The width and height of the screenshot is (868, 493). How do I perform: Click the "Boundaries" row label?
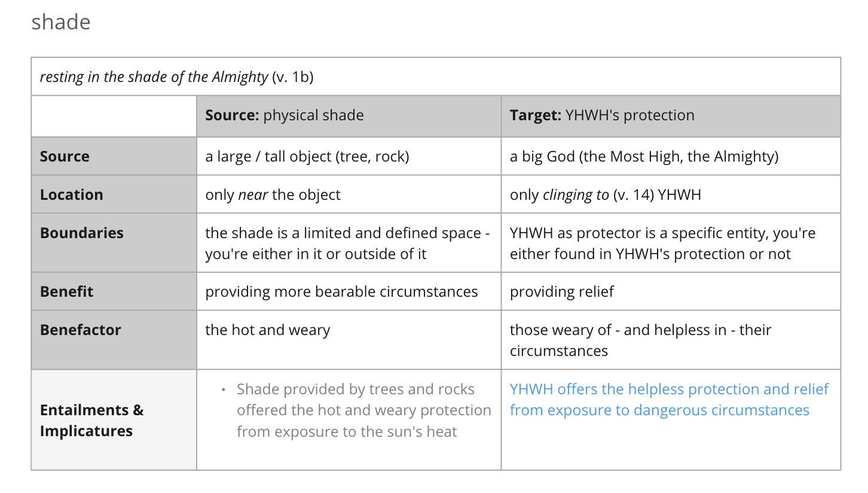point(82,233)
